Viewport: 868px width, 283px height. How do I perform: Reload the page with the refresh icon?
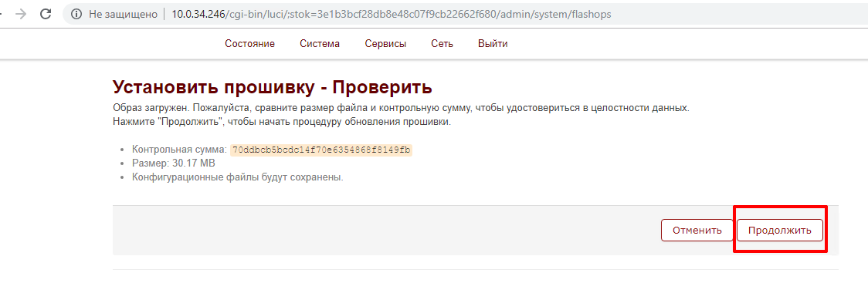(46, 15)
